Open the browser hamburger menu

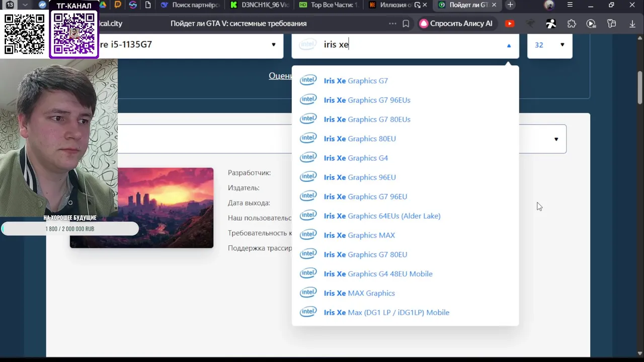(x=570, y=5)
